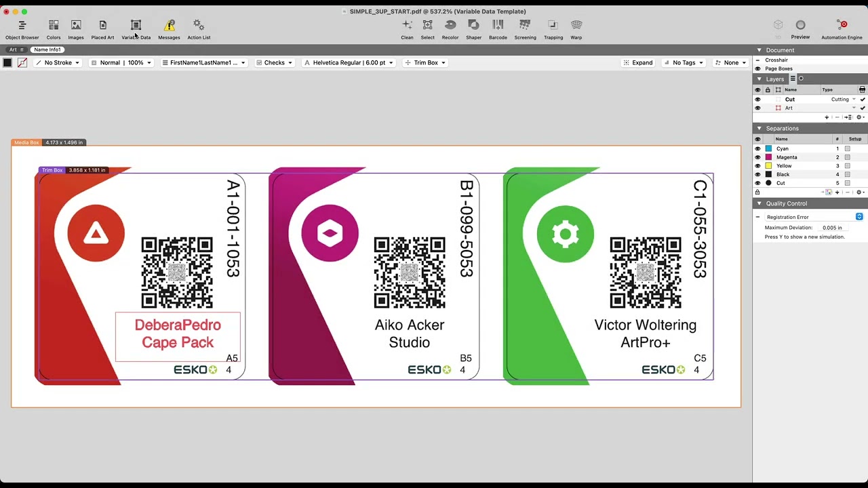Activate the Select tool
868x488 pixels.
click(x=428, y=28)
